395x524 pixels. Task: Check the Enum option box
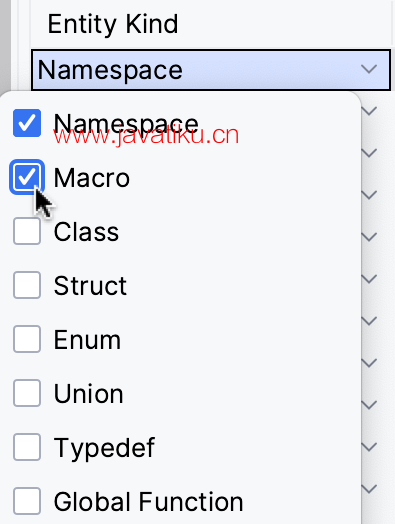27,339
